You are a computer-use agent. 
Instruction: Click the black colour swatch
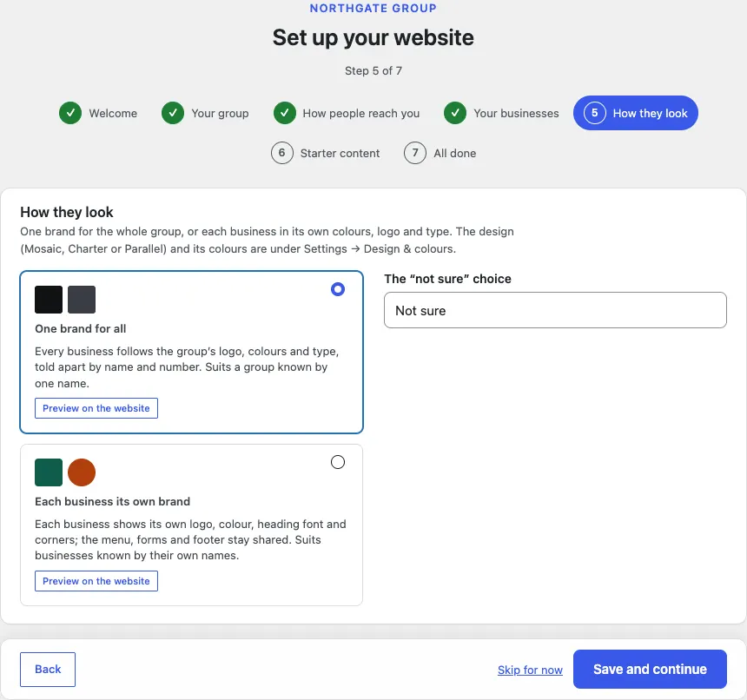click(x=49, y=300)
